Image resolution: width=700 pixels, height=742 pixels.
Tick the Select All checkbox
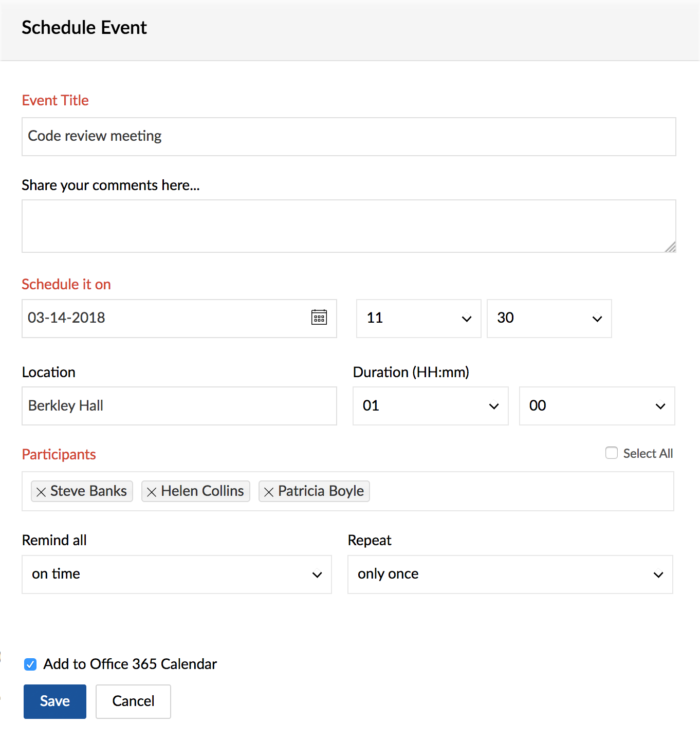(x=612, y=453)
